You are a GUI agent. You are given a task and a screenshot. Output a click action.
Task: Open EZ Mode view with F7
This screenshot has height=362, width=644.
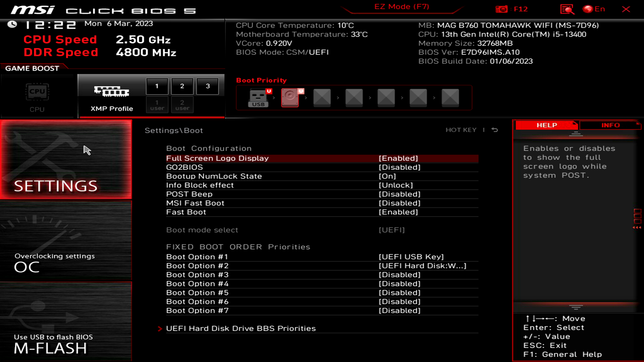pos(401,7)
